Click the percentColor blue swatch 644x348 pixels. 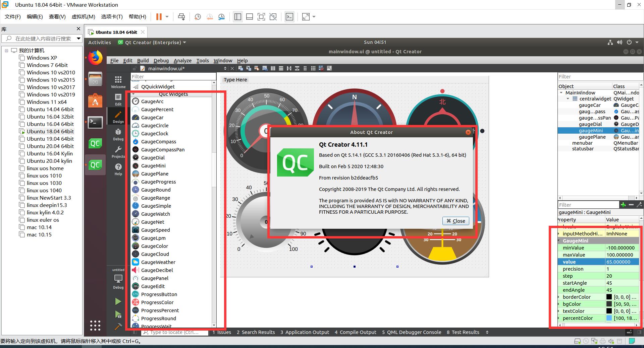click(609, 318)
